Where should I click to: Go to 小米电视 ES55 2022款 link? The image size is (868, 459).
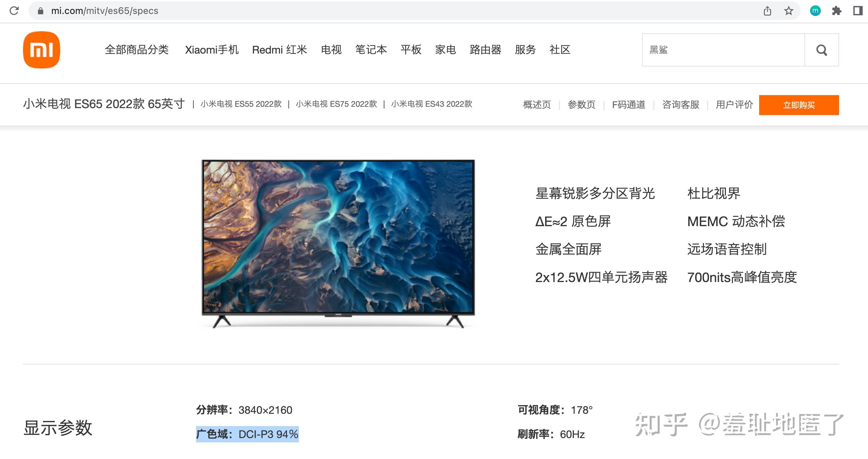coord(241,104)
